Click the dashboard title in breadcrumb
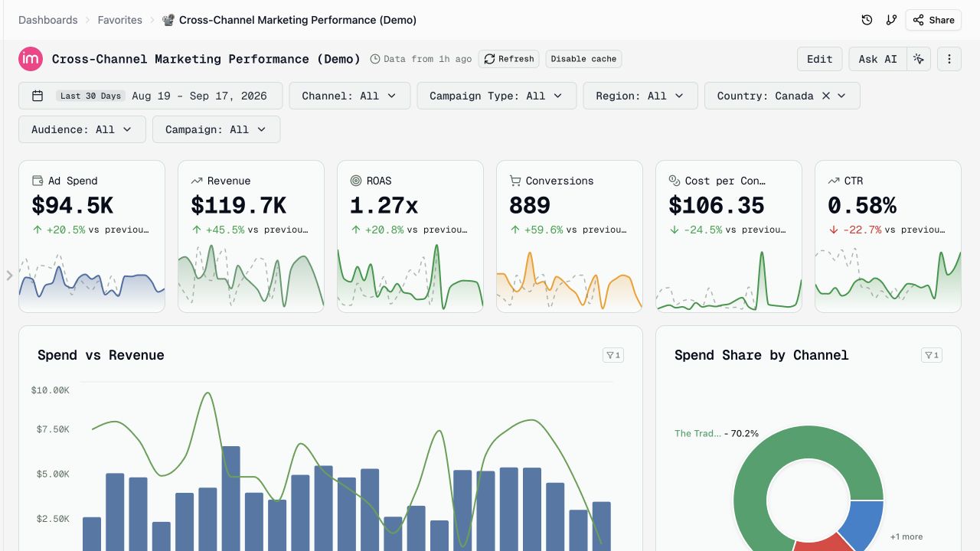This screenshot has width=980, height=551. point(298,20)
